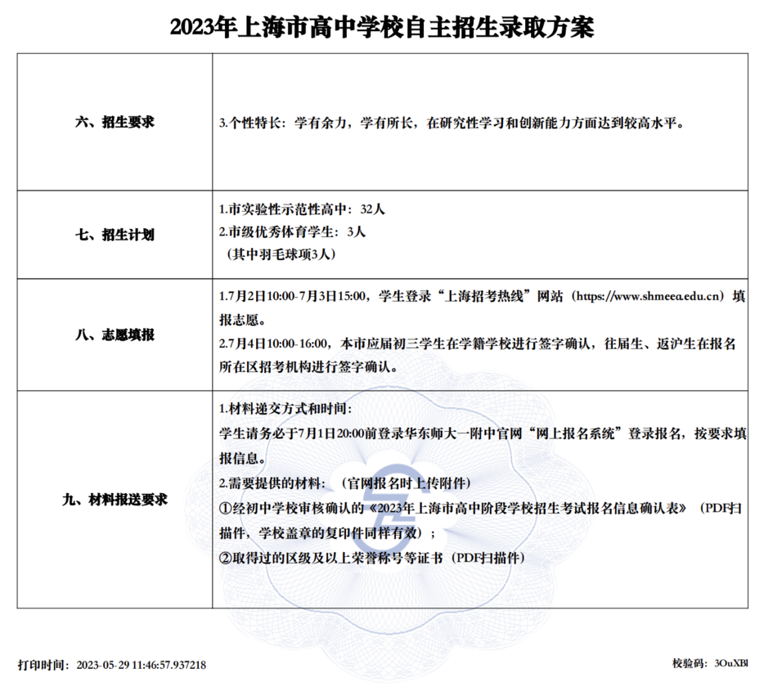The height and width of the screenshot is (700, 764).
Task: Click the line 1.材料递交方式和时间
Action: pos(285,408)
